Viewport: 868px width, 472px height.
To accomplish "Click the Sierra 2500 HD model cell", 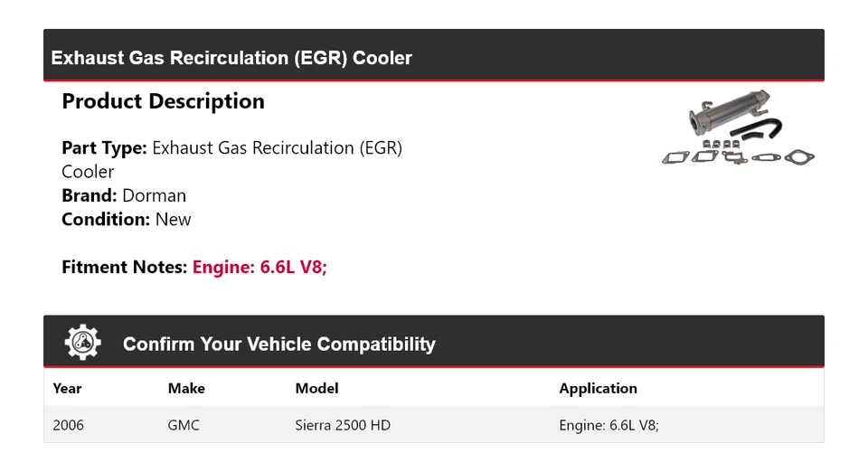I will point(343,424).
